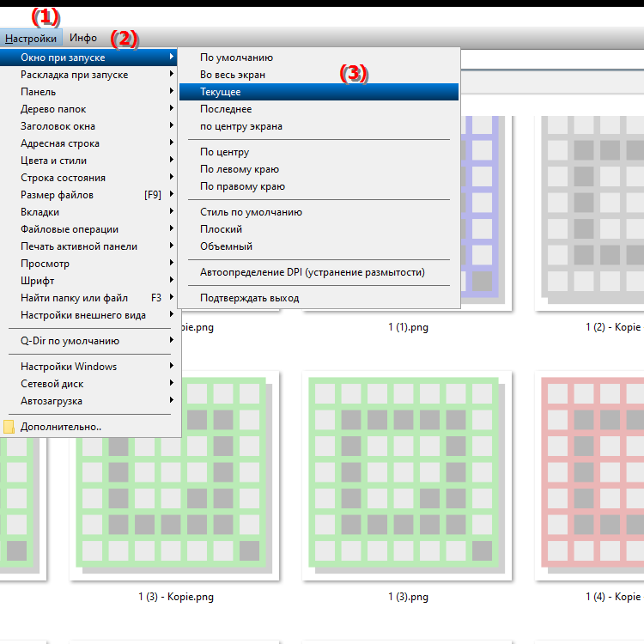Toggle Подтверждать выход option
The width and height of the screenshot is (644, 644).
point(319,298)
